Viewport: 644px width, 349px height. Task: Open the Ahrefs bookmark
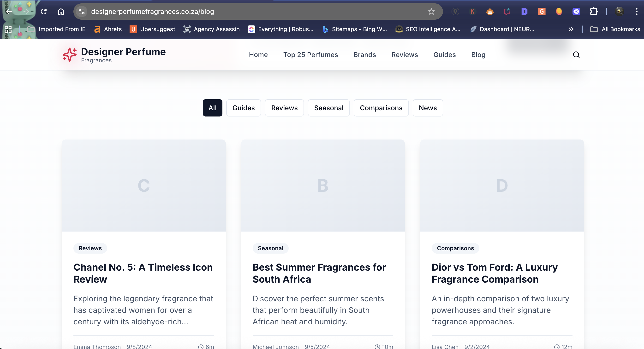(108, 29)
